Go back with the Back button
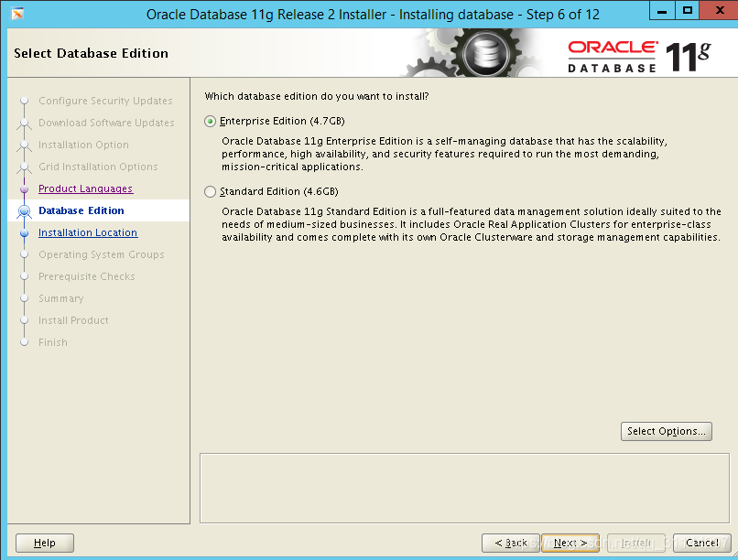The image size is (738, 560). point(511,544)
